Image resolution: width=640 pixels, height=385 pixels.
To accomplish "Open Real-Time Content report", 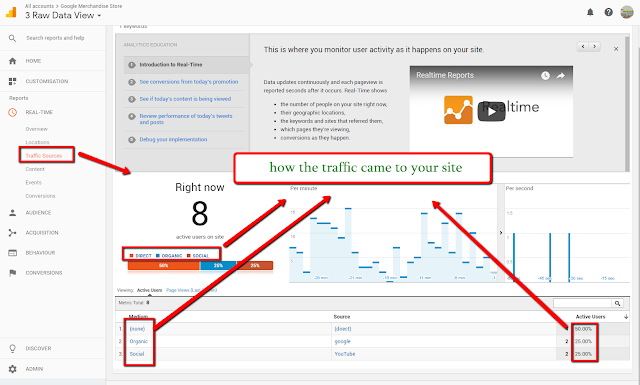I will (35, 169).
